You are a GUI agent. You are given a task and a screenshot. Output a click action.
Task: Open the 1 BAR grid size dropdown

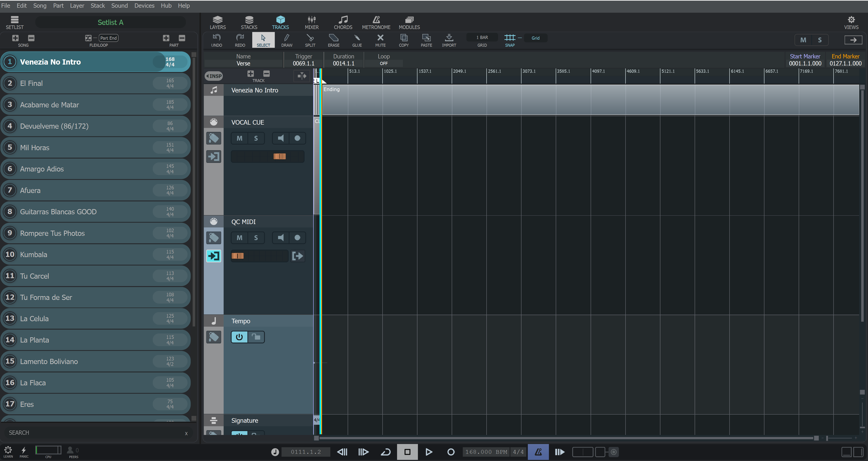click(x=482, y=38)
